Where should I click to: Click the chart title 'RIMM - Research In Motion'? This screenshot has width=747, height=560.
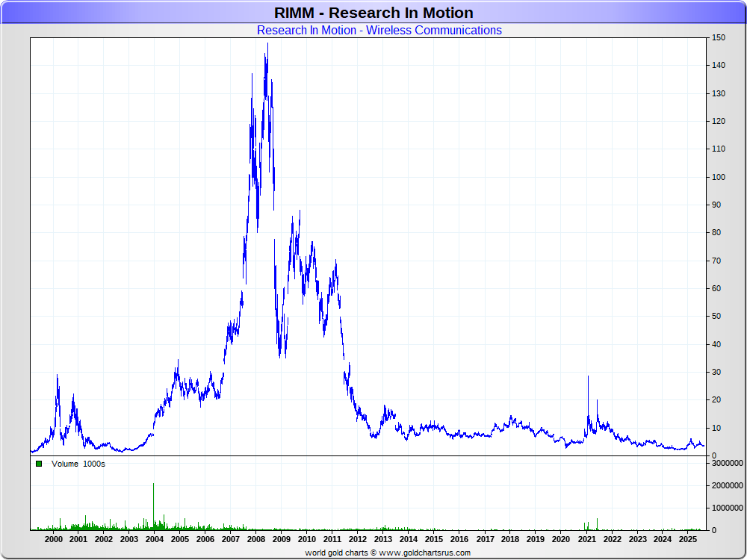[373, 13]
